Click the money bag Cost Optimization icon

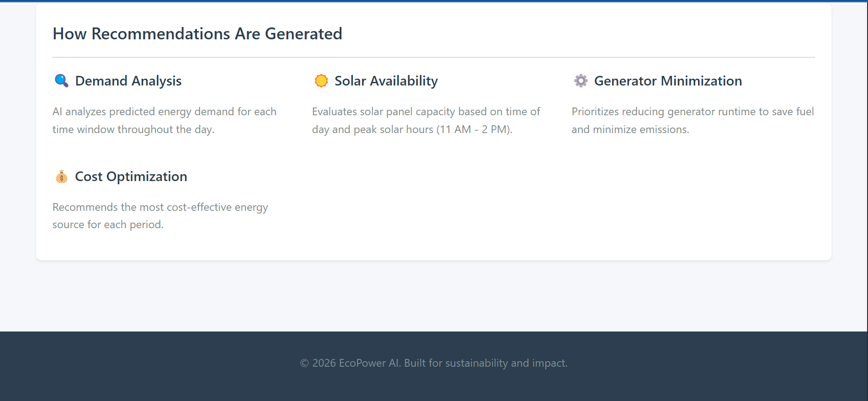(x=61, y=176)
